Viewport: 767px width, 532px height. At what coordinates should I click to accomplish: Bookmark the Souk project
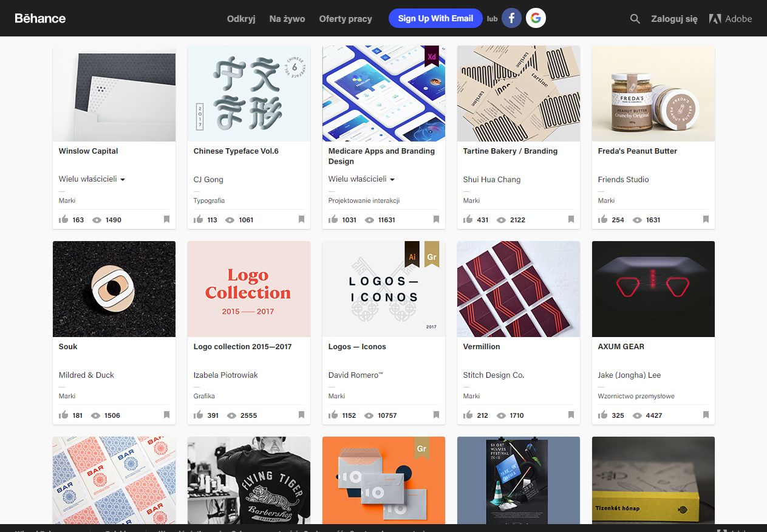(166, 415)
